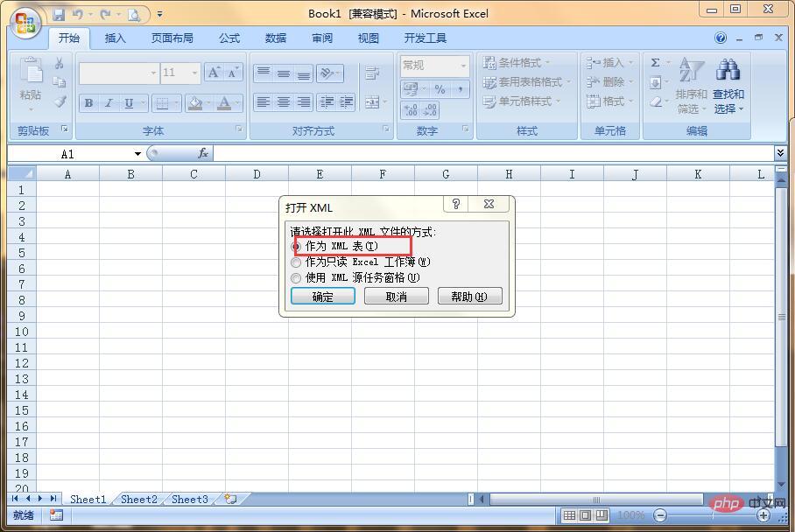Open the 条件格式 dropdown
This screenshot has height=532, width=795.
(x=517, y=63)
